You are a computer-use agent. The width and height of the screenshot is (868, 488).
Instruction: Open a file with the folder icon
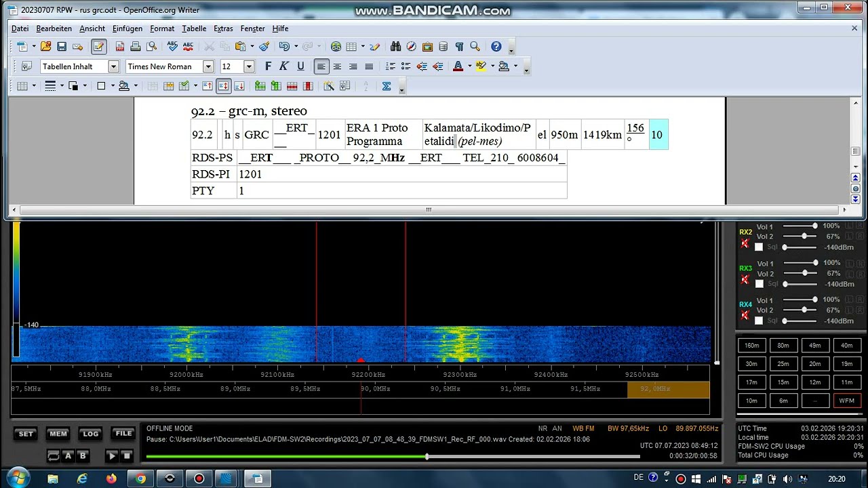[x=45, y=47]
